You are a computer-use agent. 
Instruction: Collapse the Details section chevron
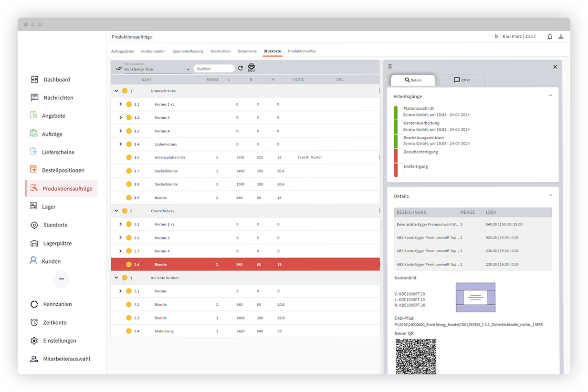tap(550, 196)
